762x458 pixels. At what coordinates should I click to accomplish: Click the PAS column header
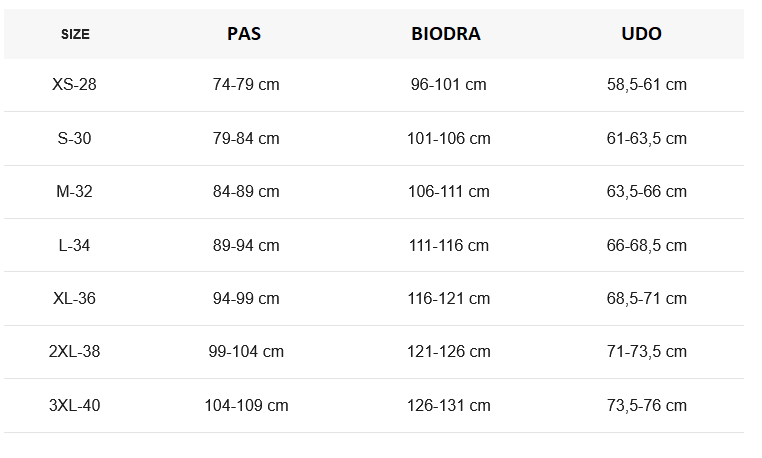point(244,33)
